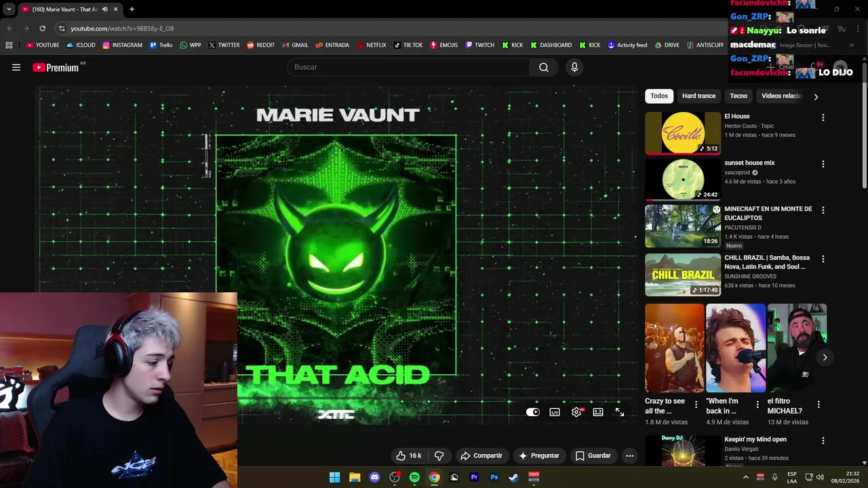This screenshot has width=868, height=488.
Task: Open the player settings gear
Action: (x=576, y=412)
